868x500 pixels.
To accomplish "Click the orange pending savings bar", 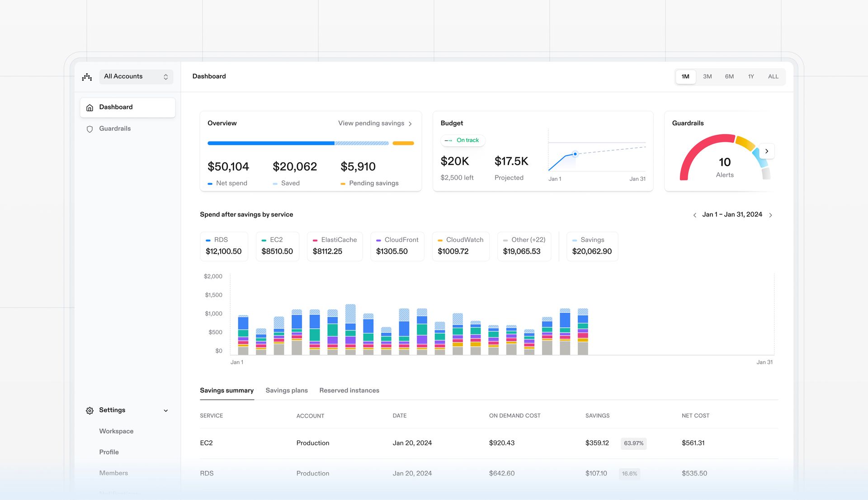I will tap(403, 143).
